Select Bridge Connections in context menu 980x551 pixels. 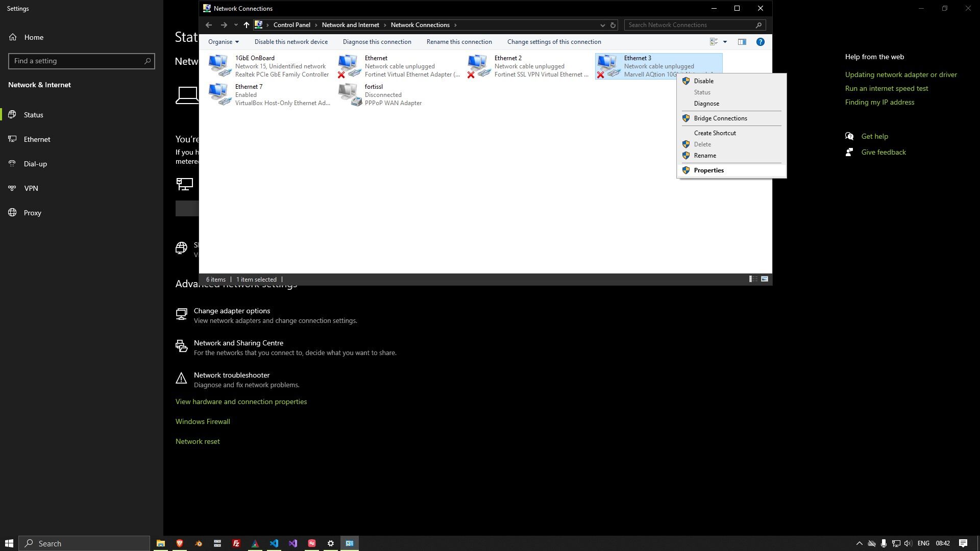tap(720, 118)
